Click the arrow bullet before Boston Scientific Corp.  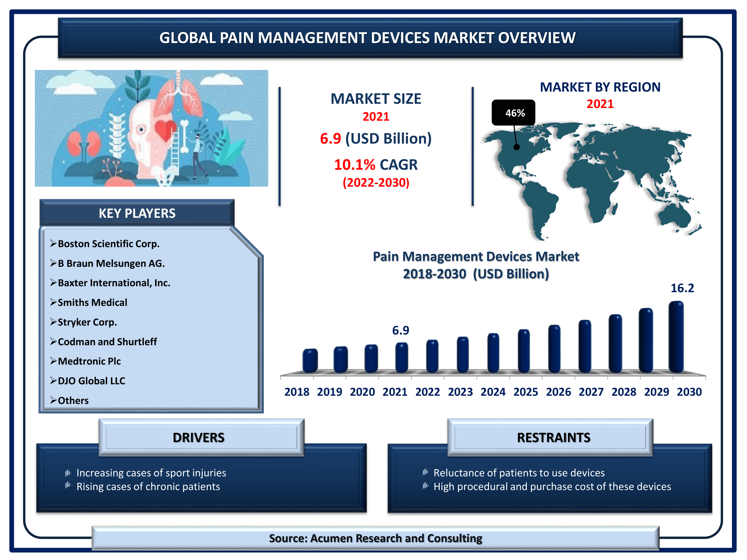tap(53, 243)
